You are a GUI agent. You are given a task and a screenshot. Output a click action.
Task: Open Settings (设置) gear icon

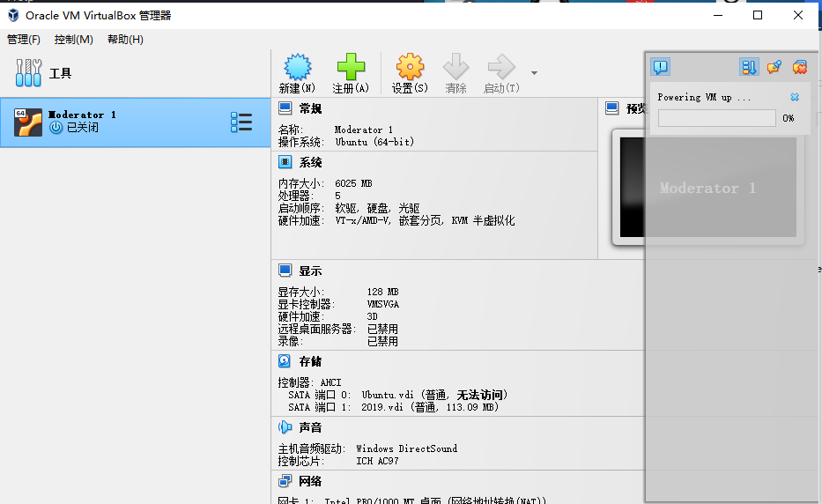[410, 67]
